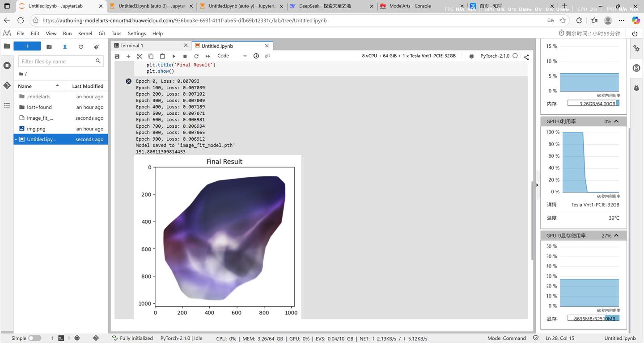Open the Code cell type dropdown
The height and width of the screenshot is (343, 644).
(x=232, y=56)
